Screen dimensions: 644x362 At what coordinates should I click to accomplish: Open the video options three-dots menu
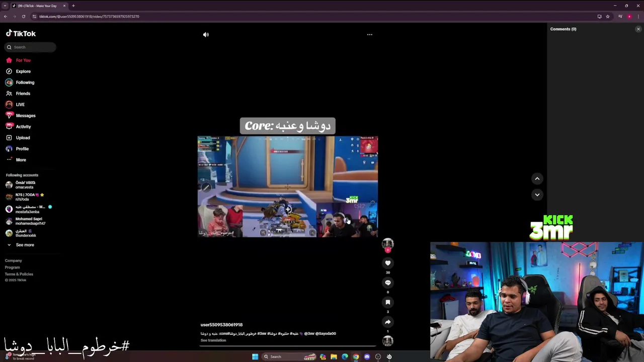370,35
